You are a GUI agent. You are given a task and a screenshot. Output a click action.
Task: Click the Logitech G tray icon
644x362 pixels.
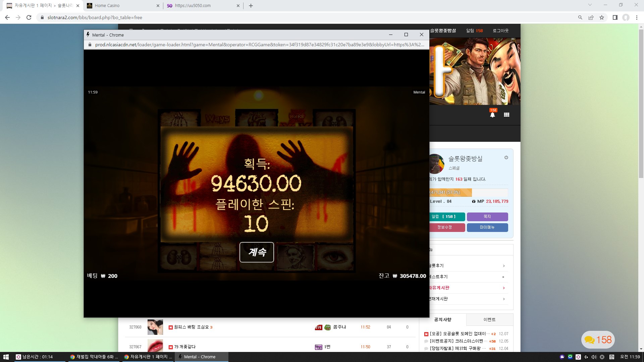[586, 357]
